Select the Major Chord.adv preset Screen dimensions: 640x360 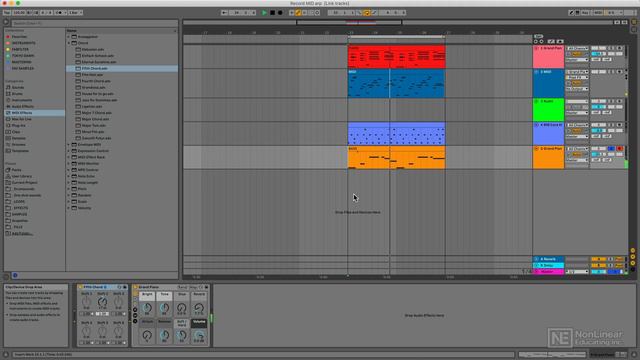122,119
